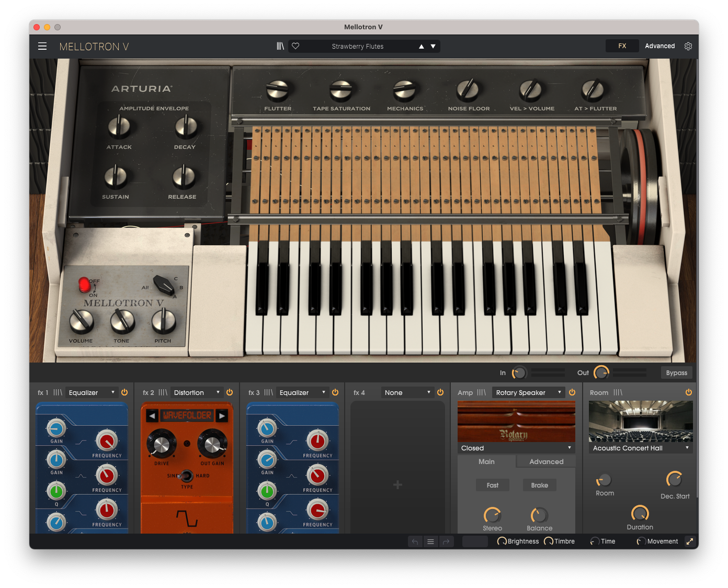Open the preset browser library icon

pyautogui.click(x=280, y=46)
